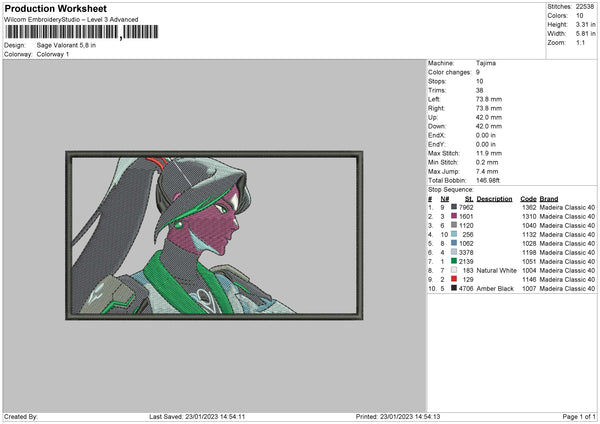Click the magenta swatch with code 1310
The width and height of the screenshot is (600, 424).
click(x=454, y=216)
